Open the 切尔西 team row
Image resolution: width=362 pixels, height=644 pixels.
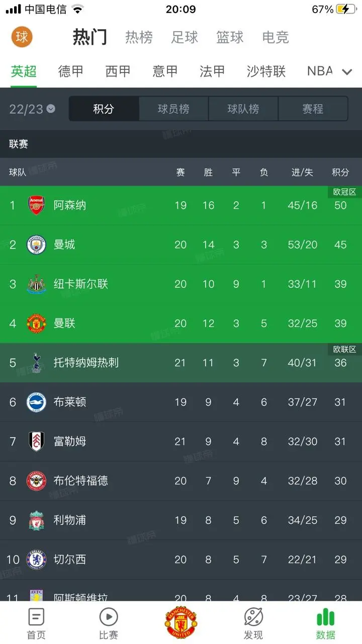(181, 559)
